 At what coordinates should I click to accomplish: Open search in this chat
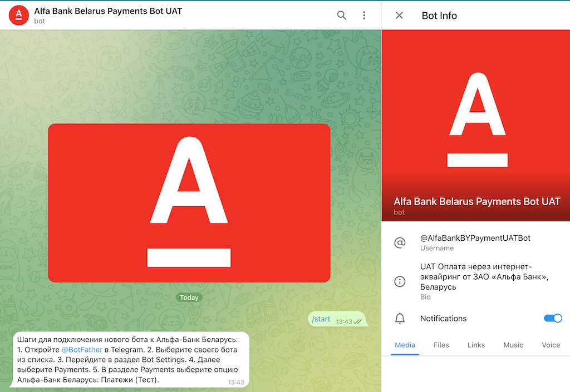click(342, 15)
